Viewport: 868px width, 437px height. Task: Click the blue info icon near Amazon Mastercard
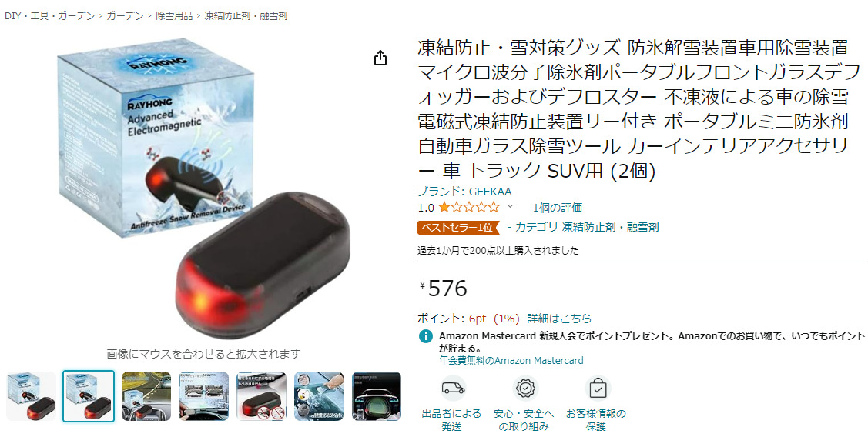click(x=425, y=335)
